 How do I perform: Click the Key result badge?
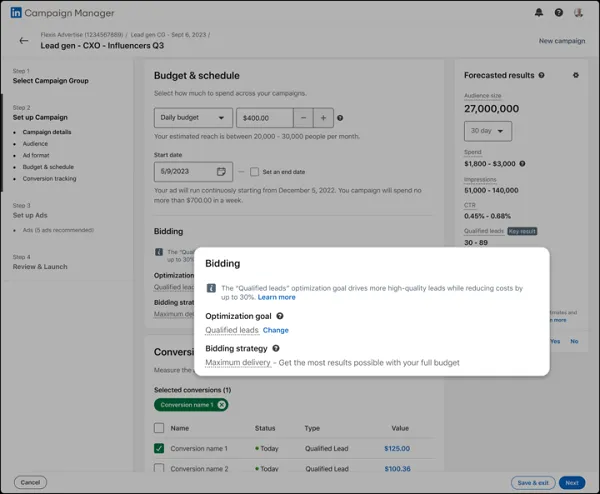(x=522, y=231)
